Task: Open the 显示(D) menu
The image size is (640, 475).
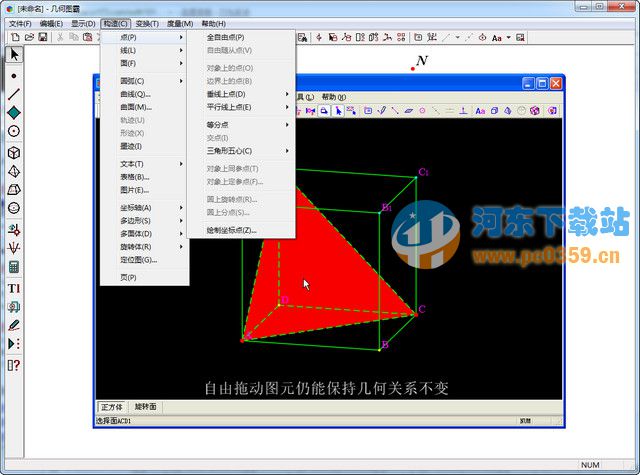Action: [83, 24]
